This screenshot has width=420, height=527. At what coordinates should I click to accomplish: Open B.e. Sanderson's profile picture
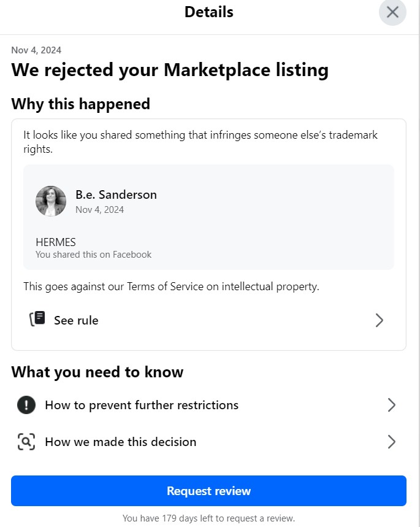point(51,201)
